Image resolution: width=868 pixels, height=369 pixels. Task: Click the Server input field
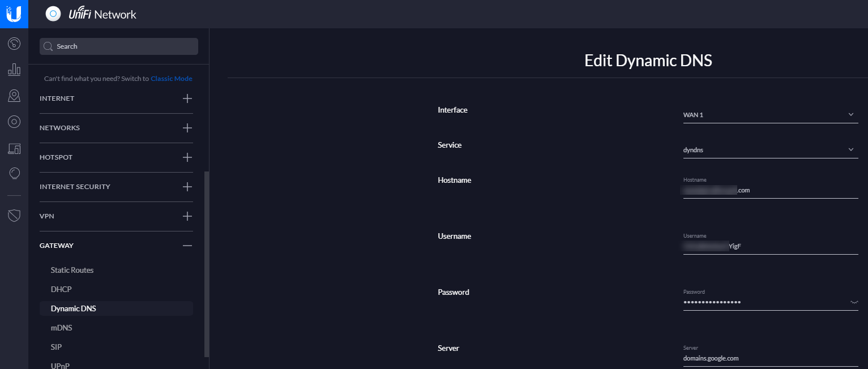(770, 358)
